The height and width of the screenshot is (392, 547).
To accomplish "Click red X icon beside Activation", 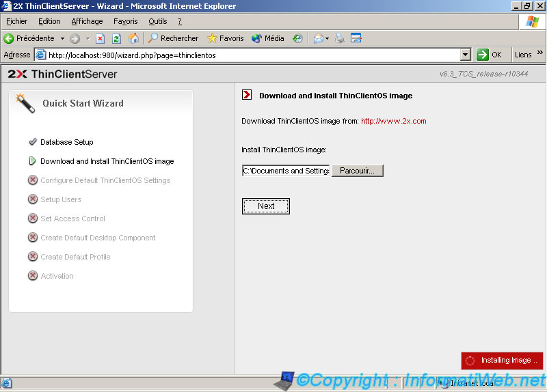I will tap(33, 276).
